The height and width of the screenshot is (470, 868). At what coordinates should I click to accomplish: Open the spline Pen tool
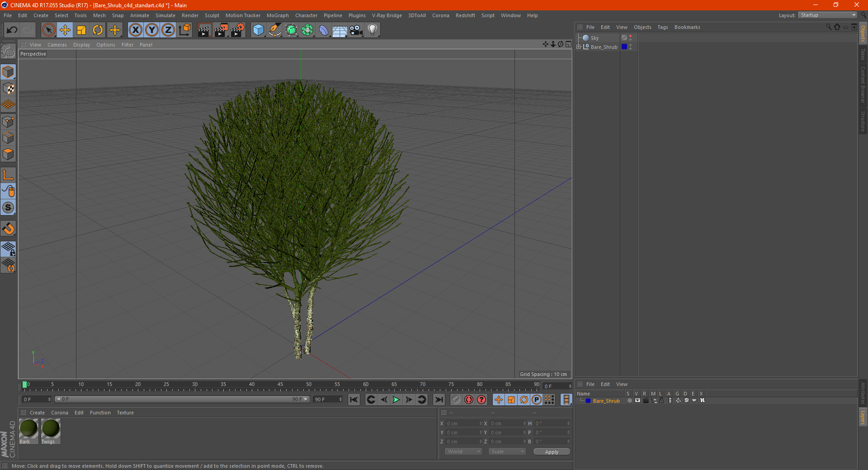tap(275, 30)
